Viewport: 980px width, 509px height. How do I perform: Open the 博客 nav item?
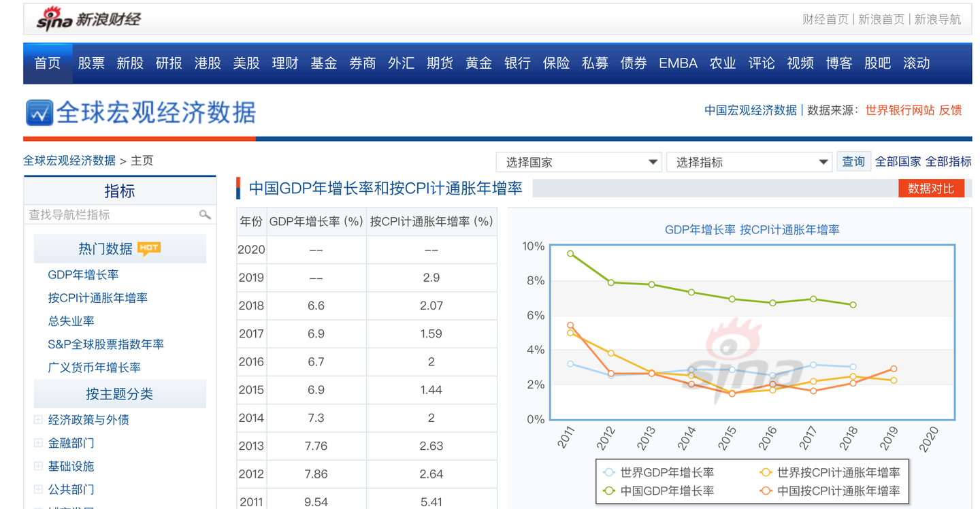click(x=839, y=63)
